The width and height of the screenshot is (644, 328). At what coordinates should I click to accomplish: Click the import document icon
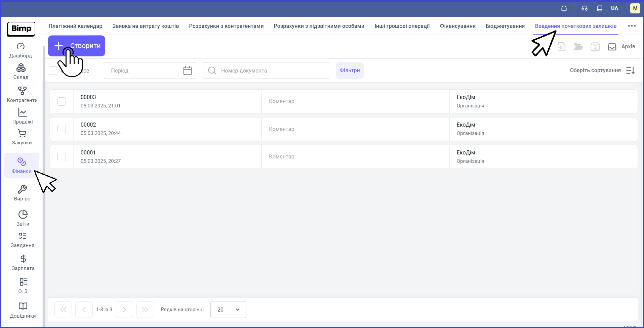point(561,47)
